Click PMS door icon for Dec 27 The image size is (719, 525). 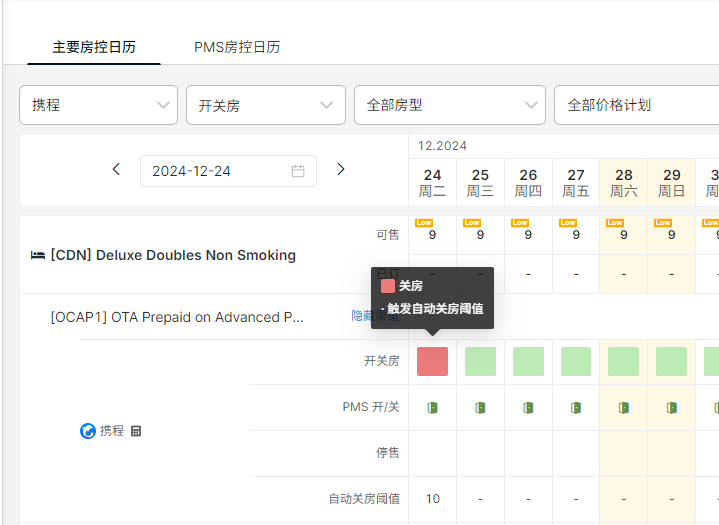[x=576, y=407]
